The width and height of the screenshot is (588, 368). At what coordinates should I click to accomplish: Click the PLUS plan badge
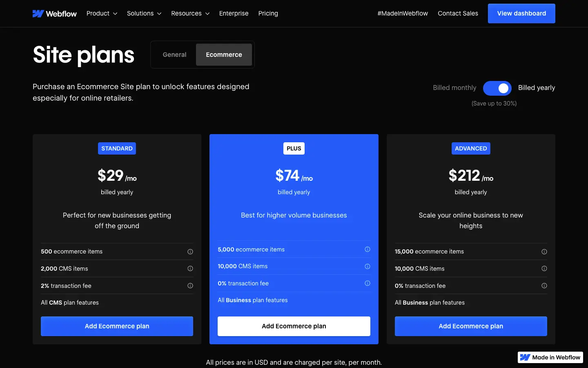pyautogui.click(x=294, y=148)
